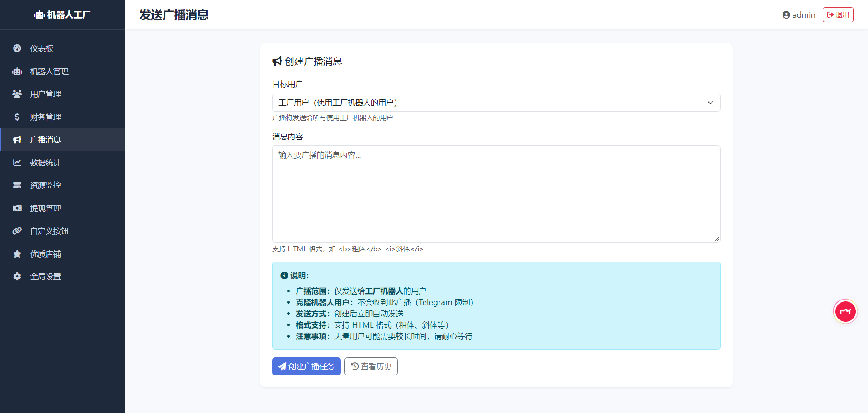This screenshot has width=868, height=413.
Task: Click the dollar sign icon for 财务管理
Action: coord(17,117)
